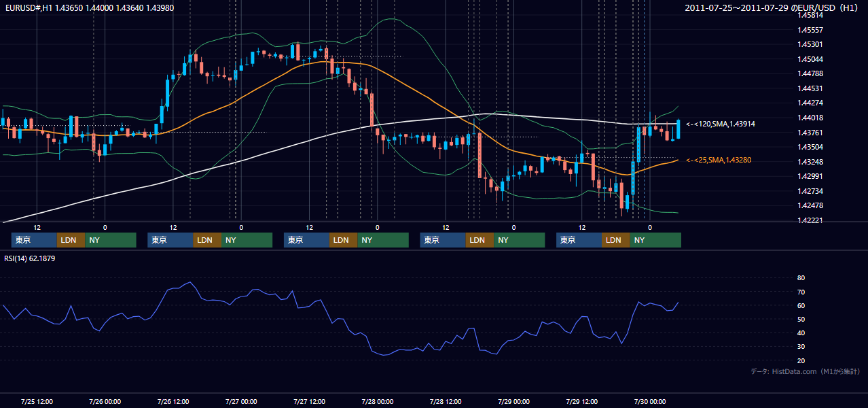The image size is (868, 408).
Task: Click price level 1.42221 on axis
Action: point(810,220)
